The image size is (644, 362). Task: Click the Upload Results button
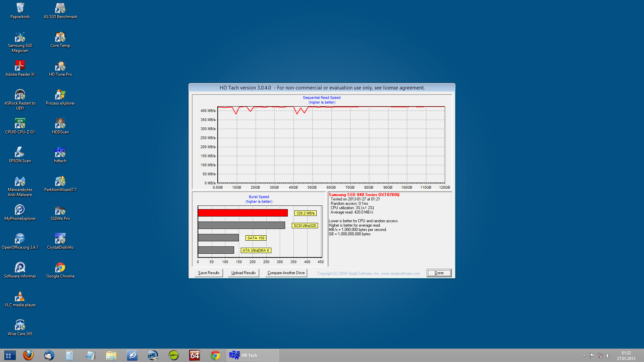[244, 273]
